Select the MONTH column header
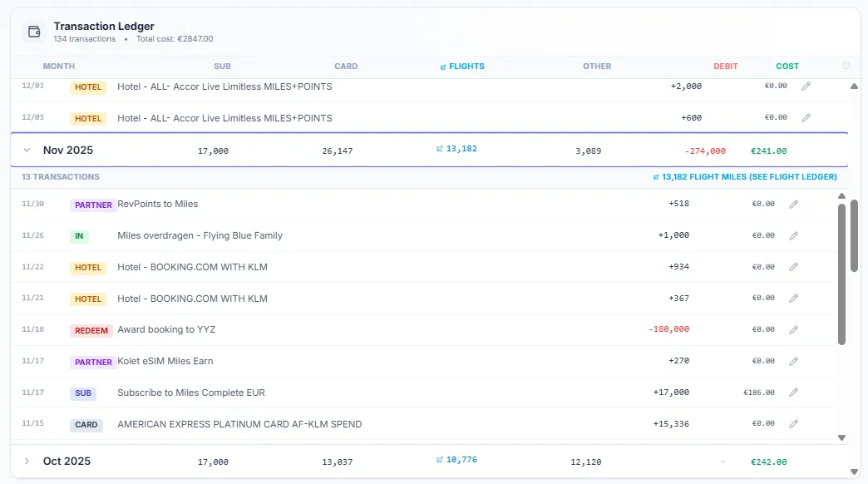Screen dimensions: 868x484 pos(59,66)
